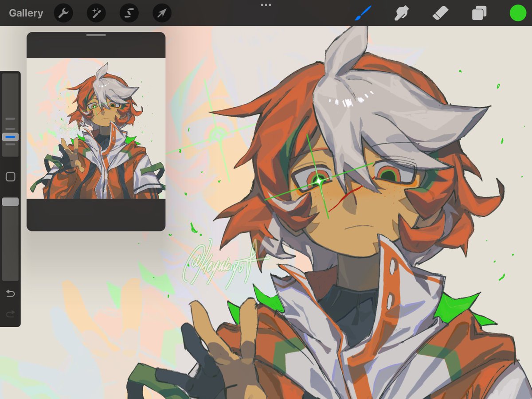Screen dimensions: 532x399
Task: Select the Smudge tool
Action: pyautogui.click(x=401, y=13)
